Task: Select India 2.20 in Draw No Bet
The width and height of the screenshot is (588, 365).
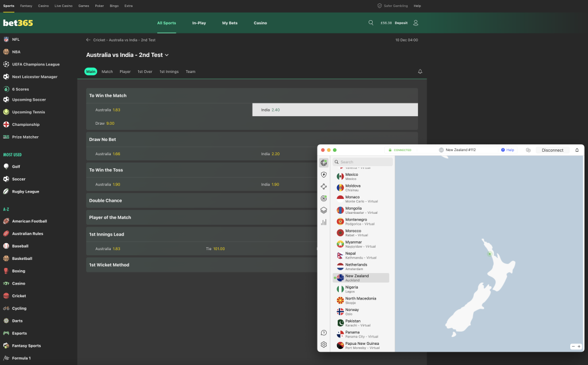Action: (x=270, y=154)
